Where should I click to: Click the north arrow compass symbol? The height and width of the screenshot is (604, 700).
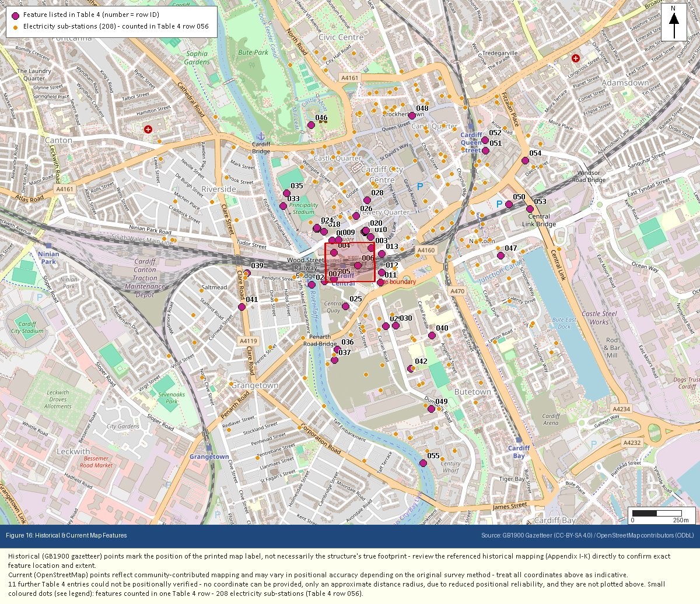click(x=673, y=21)
